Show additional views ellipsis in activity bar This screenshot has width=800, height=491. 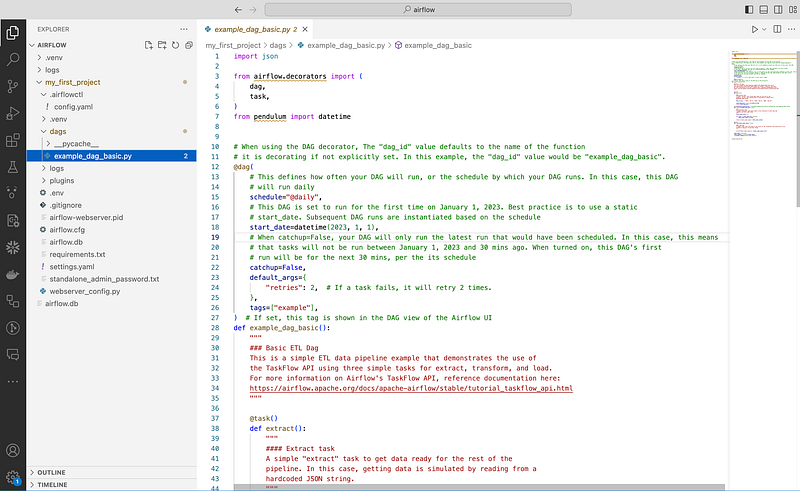(x=13, y=381)
